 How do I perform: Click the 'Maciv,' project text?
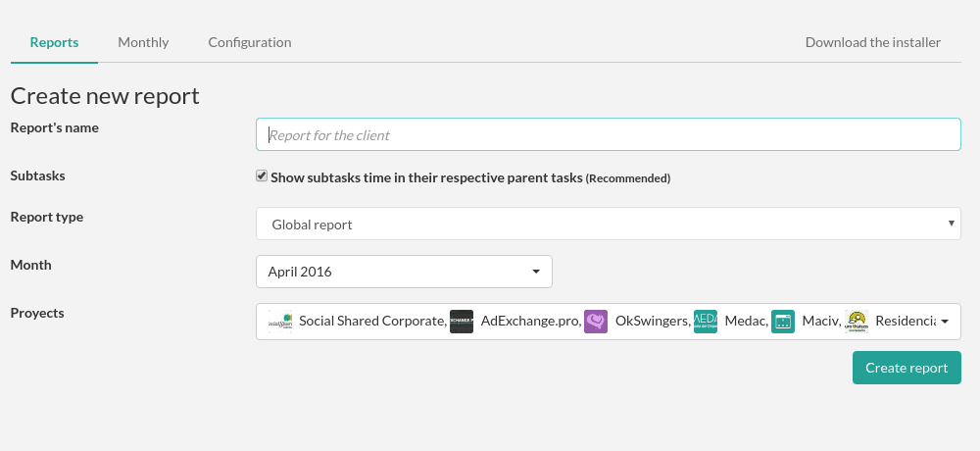[822, 321]
